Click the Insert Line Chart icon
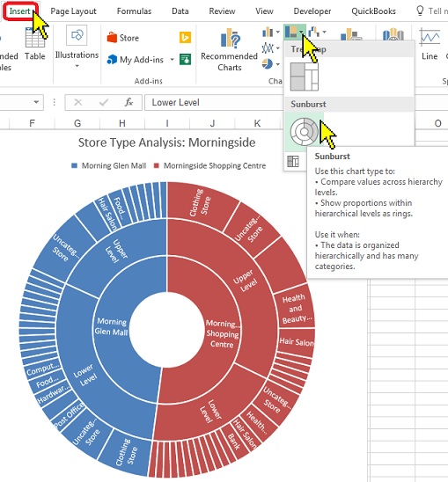This screenshot has width=448, height=482. 268,48
